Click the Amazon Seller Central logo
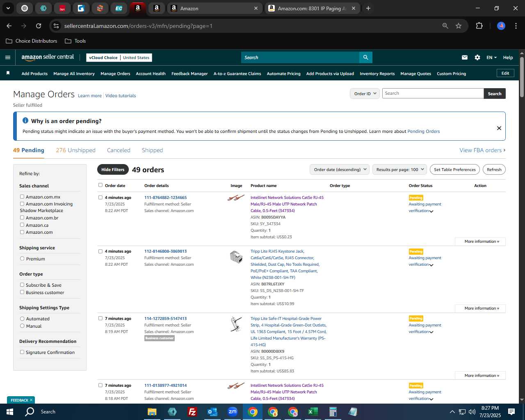Screen dimensions: 525x420 48,57
